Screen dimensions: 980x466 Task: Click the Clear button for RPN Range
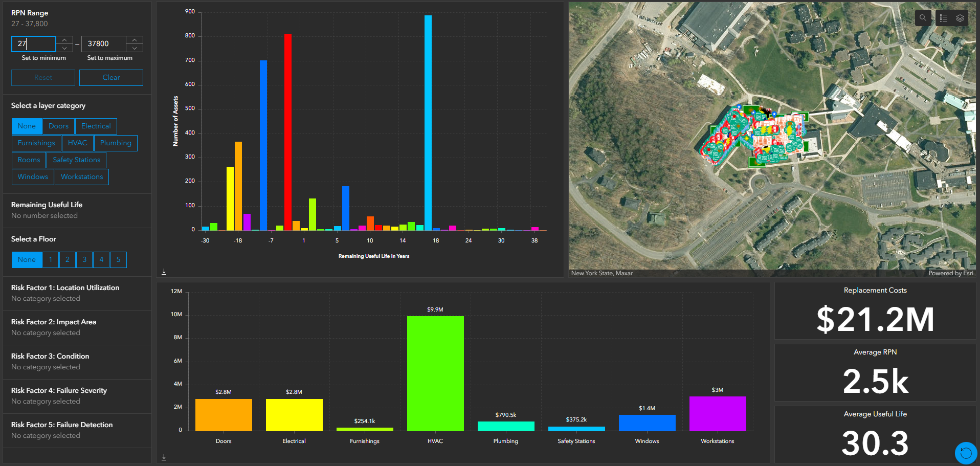pos(111,77)
